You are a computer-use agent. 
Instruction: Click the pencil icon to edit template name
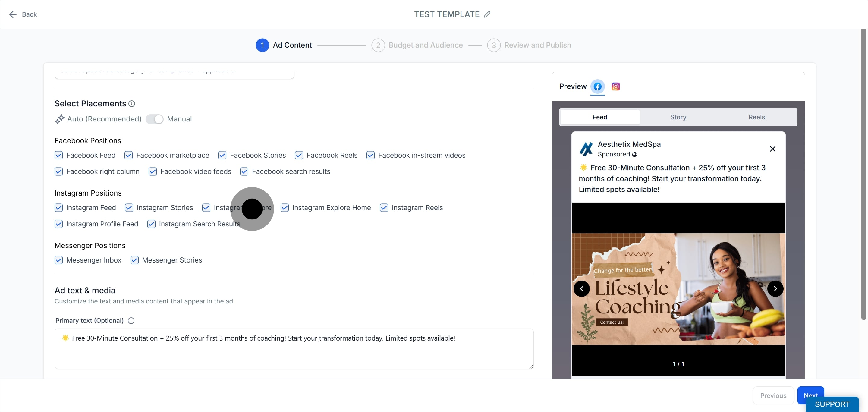point(487,14)
